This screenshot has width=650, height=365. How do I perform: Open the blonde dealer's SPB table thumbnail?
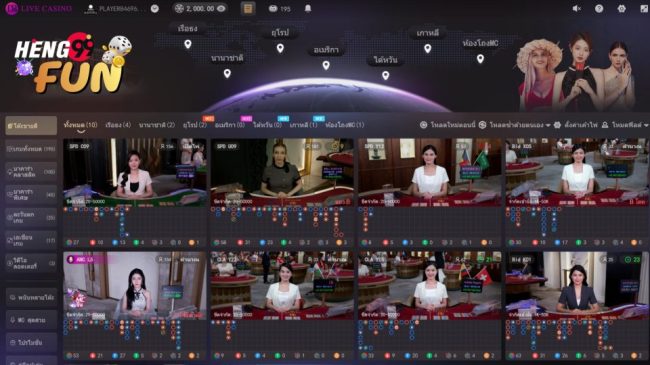(x=282, y=173)
